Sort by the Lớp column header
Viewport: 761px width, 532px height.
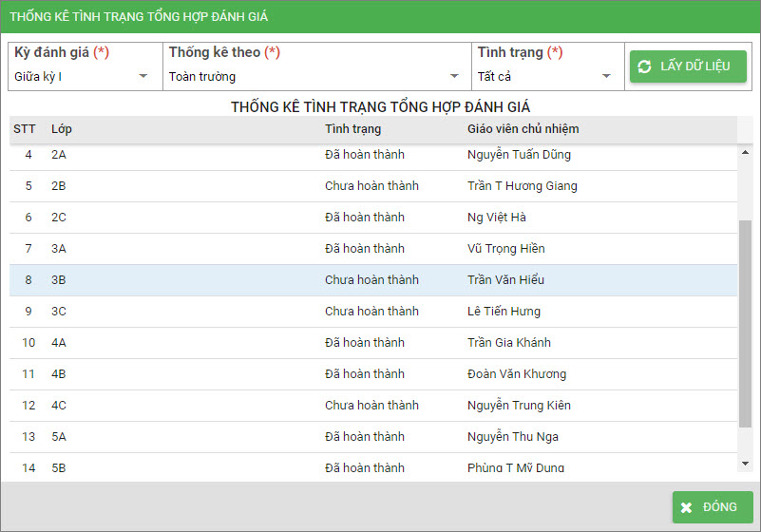[62, 129]
